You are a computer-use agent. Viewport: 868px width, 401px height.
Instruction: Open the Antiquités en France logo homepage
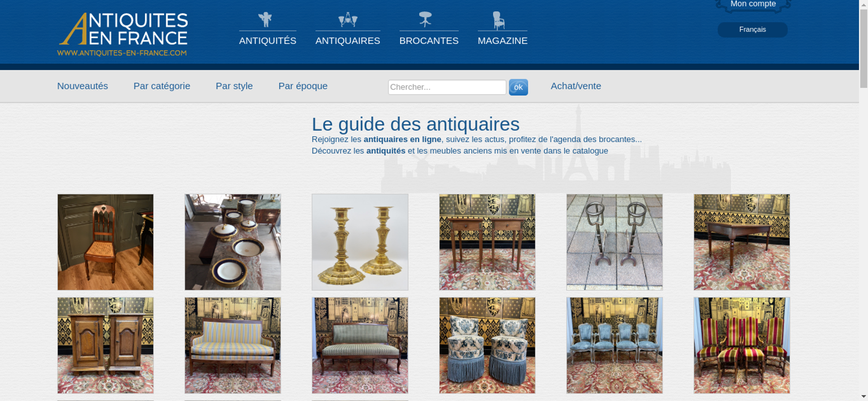click(x=123, y=34)
